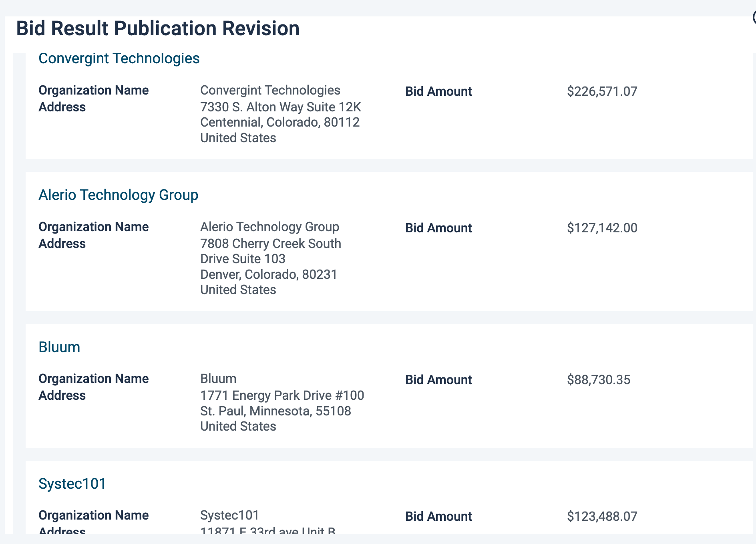Select the Bluum organization name value
Viewport: 756px width, 544px height.
point(218,379)
